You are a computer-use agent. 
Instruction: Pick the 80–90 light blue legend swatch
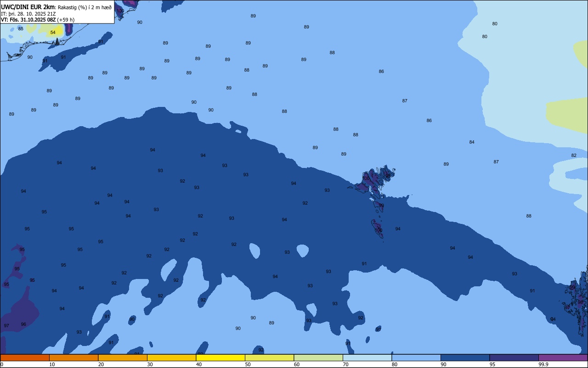pos(416,357)
